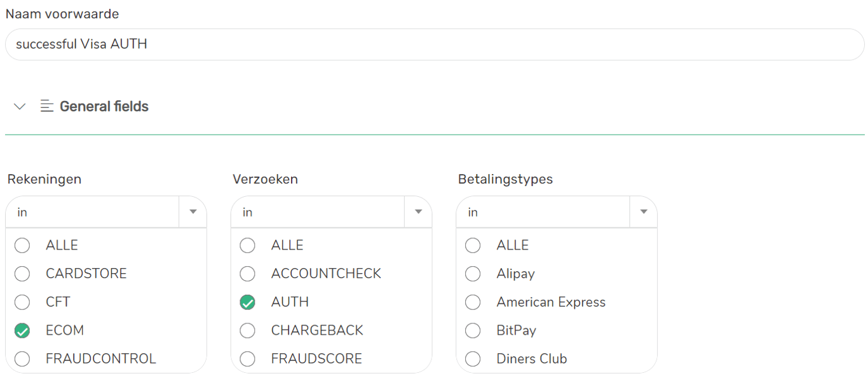Viewport: 868px width, 376px height.
Task: Select ALLE in the Betalingstypes list
Action: click(x=473, y=245)
